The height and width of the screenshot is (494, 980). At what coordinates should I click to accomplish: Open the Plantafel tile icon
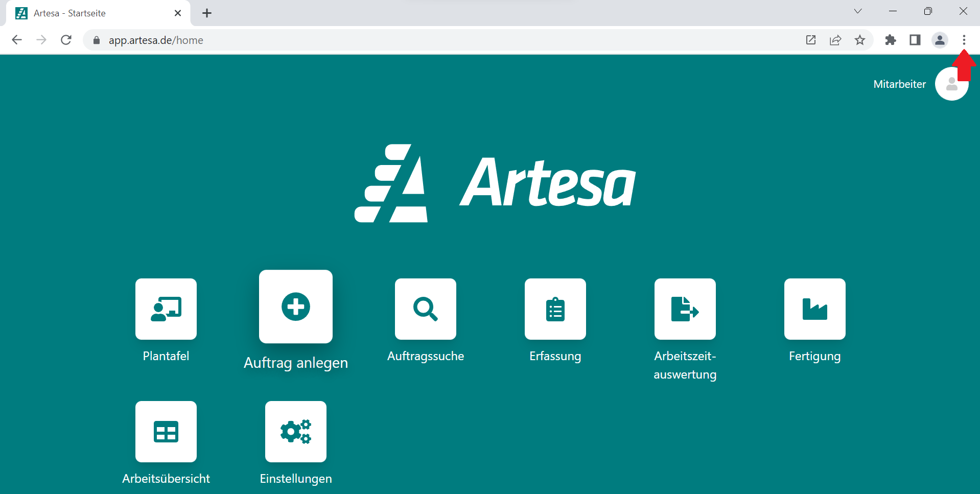coord(166,309)
